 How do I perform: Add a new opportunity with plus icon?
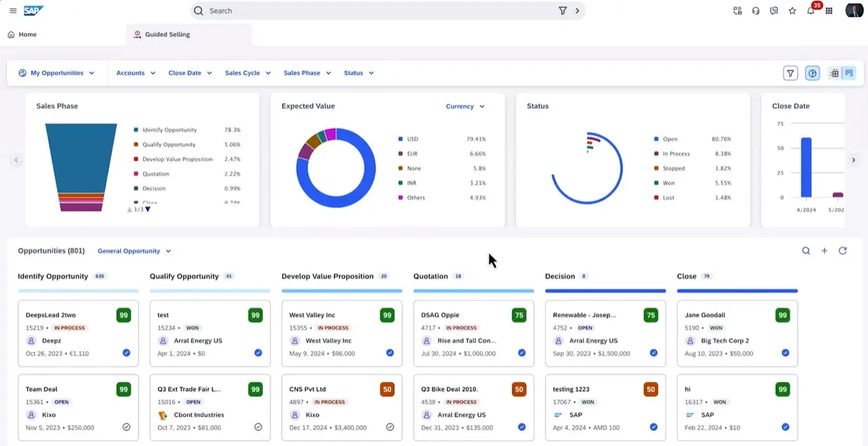pos(824,251)
